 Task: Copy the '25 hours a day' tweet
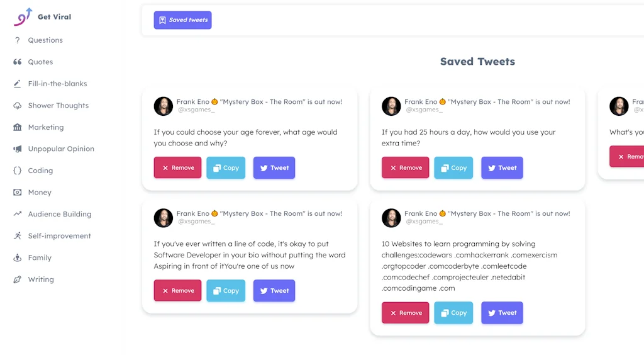point(453,168)
